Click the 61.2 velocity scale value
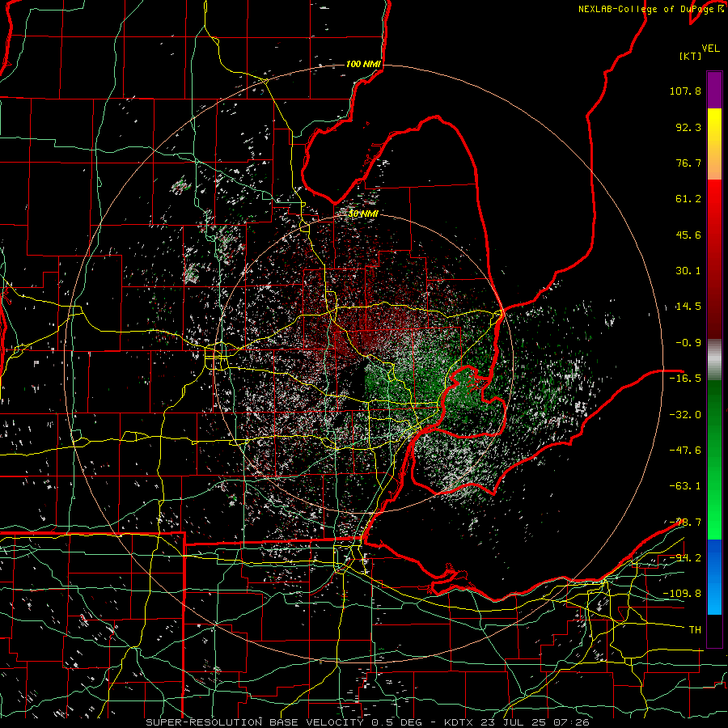This screenshot has height=728, width=728. (688, 199)
